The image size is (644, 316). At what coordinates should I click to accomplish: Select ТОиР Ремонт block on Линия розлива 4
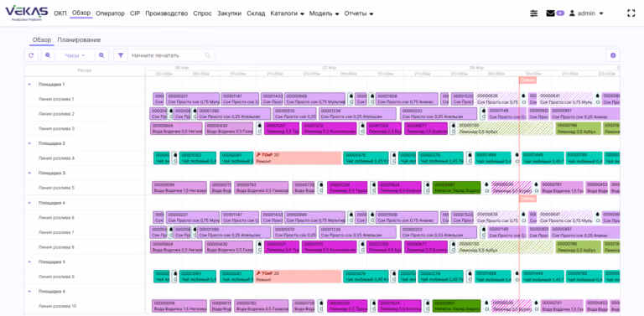point(298,158)
